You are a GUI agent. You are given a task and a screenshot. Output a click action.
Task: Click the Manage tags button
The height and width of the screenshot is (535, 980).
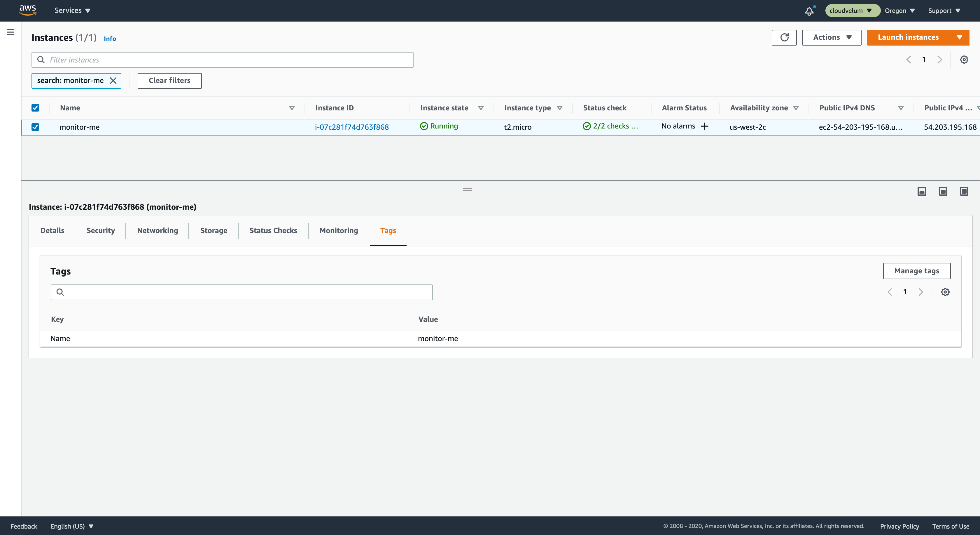[x=917, y=271]
